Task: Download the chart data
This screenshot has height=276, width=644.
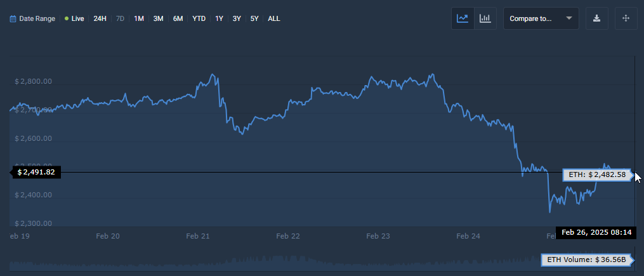Action: [596, 18]
